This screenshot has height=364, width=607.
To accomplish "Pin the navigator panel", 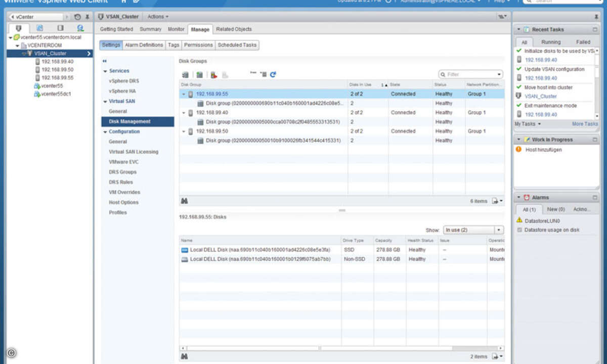I will (87, 17).
